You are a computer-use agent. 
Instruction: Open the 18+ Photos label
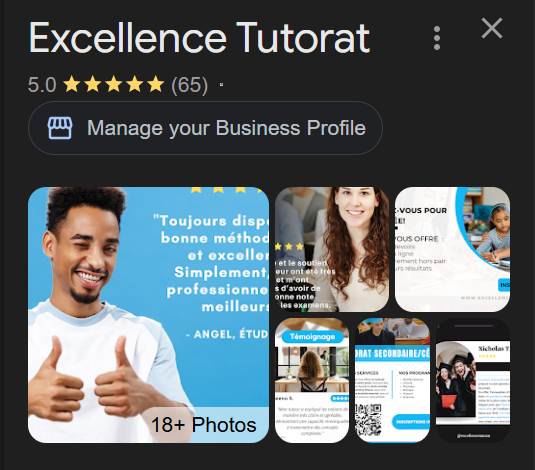click(x=203, y=425)
